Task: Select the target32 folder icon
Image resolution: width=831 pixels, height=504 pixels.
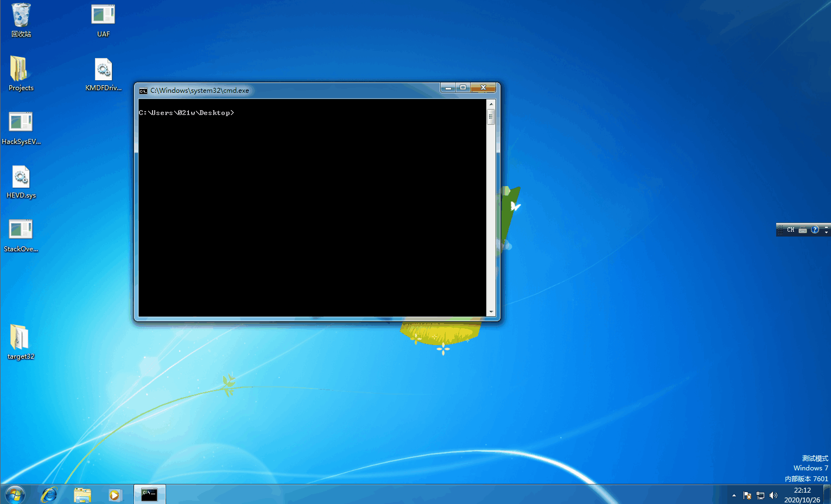Action: coord(21,342)
